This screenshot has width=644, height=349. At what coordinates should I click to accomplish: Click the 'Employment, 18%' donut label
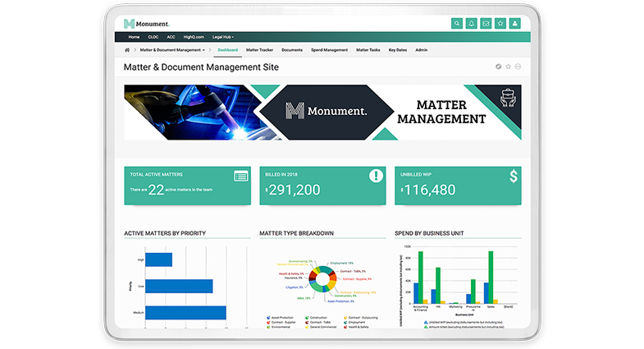(x=342, y=263)
